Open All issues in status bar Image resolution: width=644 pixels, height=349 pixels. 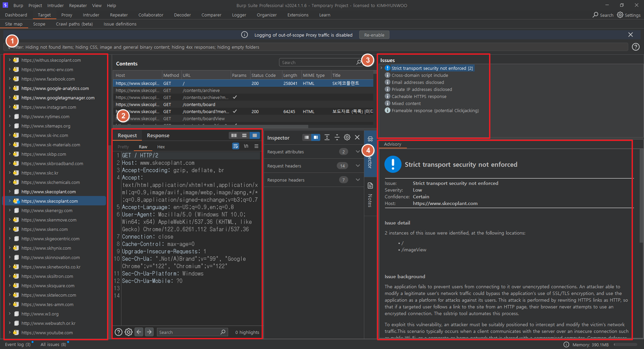pos(53,345)
